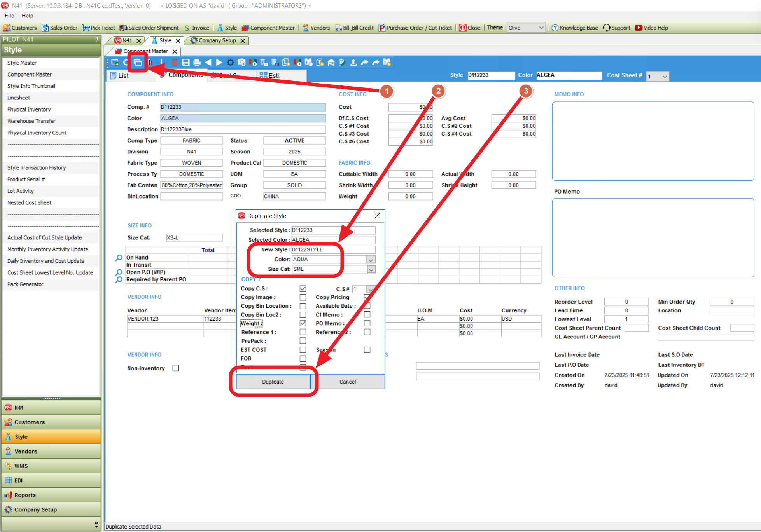Uncheck the Copy C.S checkbox
Image resolution: width=761 pixels, height=532 pixels.
point(303,288)
